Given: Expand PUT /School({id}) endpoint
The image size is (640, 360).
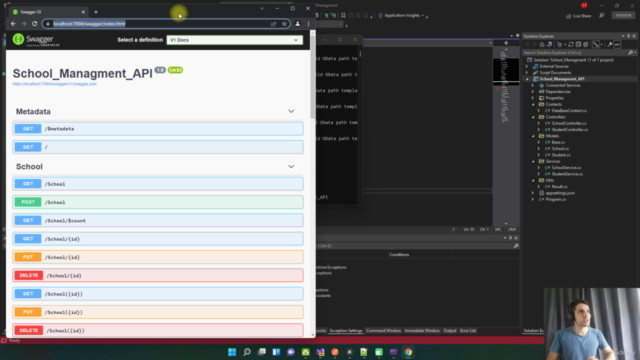Looking at the screenshot, I should (158, 312).
